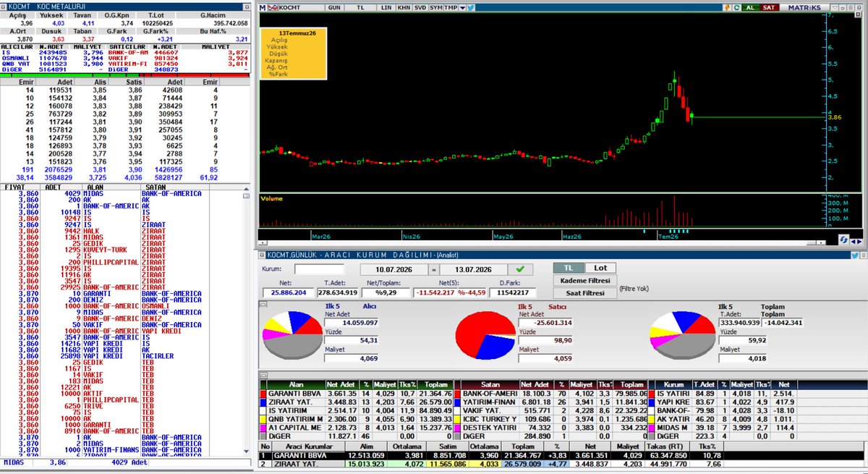The width and height of the screenshot is (868, 474).
Task: Click the 3,86 price label on chart axis
Action: coord(833,116)
